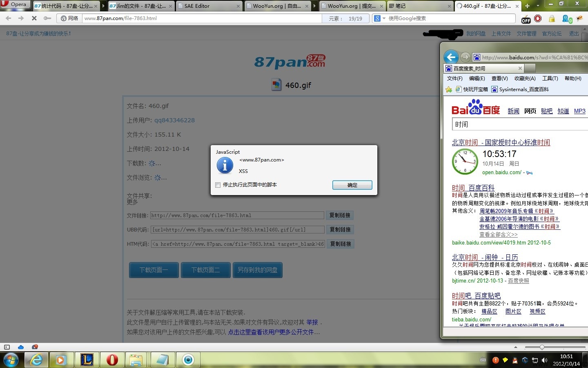Click 复制链接 next to 文件链接
Image resolution: width=588 pixels, height=368 pixels.
click(340, 215)
